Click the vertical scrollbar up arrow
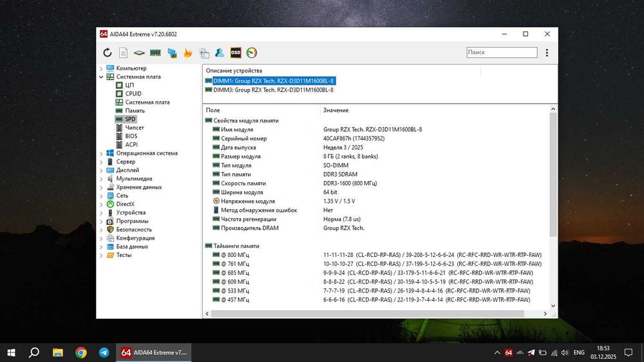644x362 pixels. pos(553,109)
